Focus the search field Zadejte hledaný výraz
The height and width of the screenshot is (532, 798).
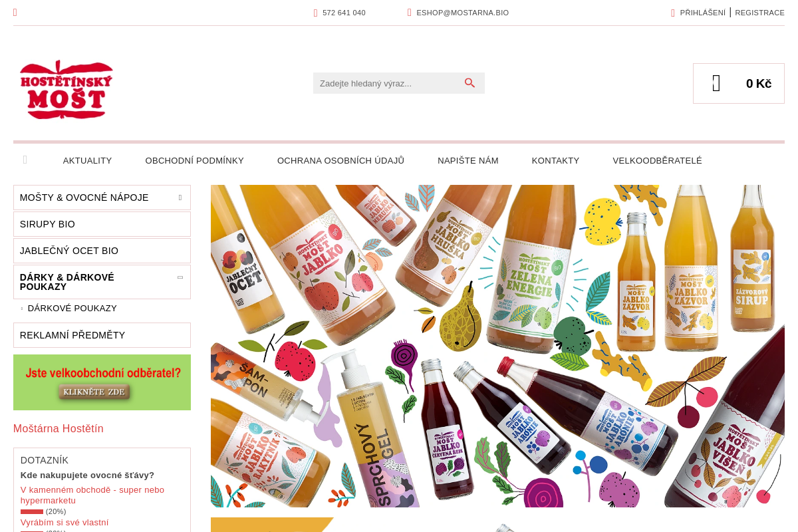[x=389, y=83]
